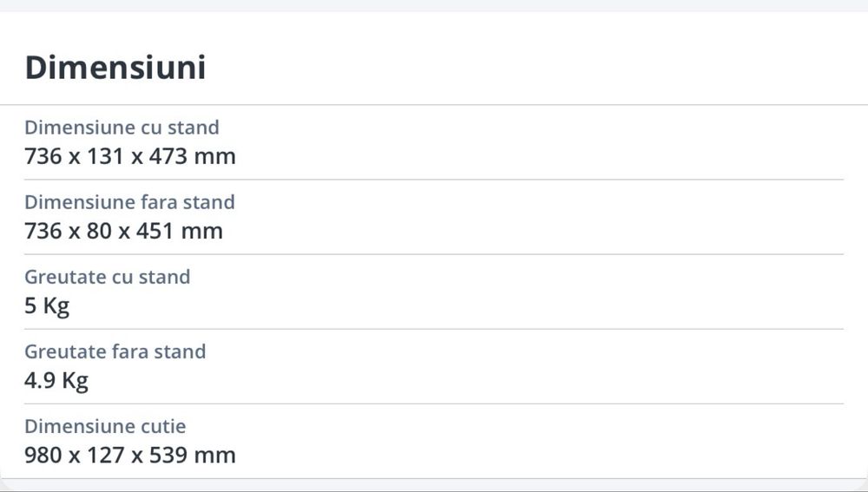Click the Dimensiuni section heading
This screenshot has width=868, height=492.
click(115, 67)
